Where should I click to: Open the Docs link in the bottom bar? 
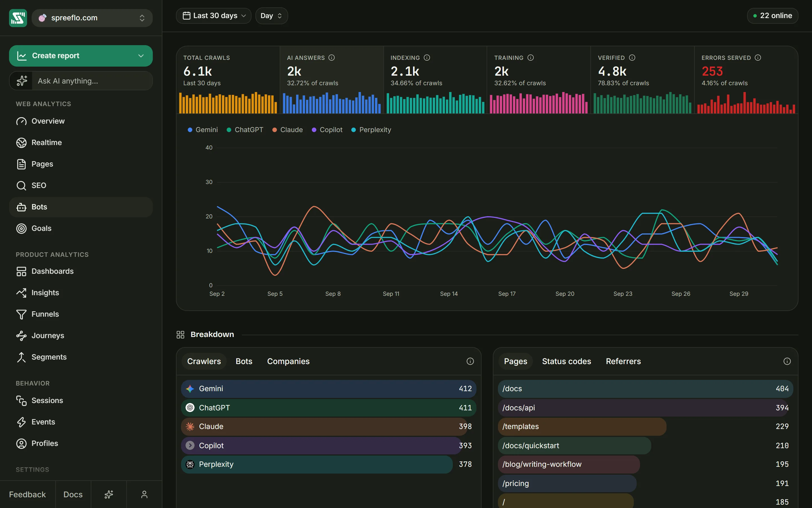click(x=73, y=494)
